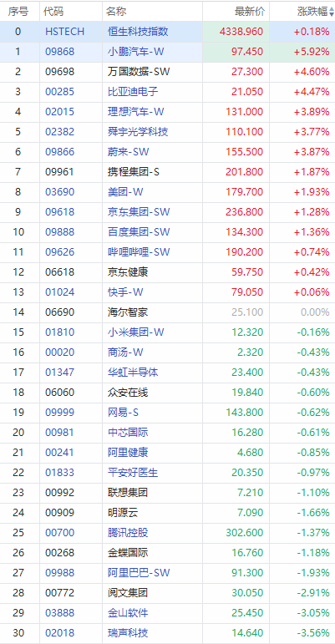This screenshot has height=644, width=335.
Task: Open 中芯国际 stock link
Action: (x=128, y=433)
